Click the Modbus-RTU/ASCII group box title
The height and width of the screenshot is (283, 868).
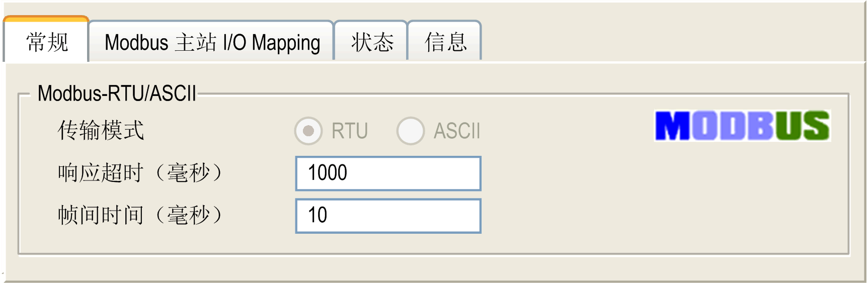[x=117, y=93]
